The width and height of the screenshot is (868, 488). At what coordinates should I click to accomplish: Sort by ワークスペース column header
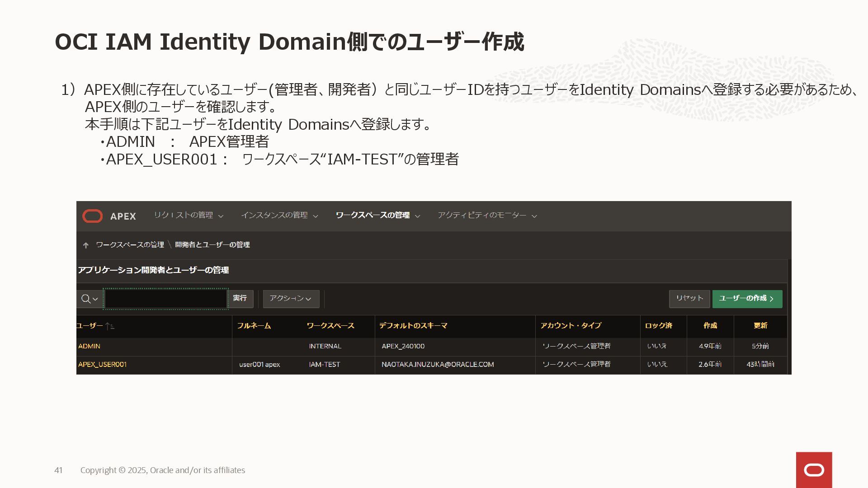click(330, 326)
